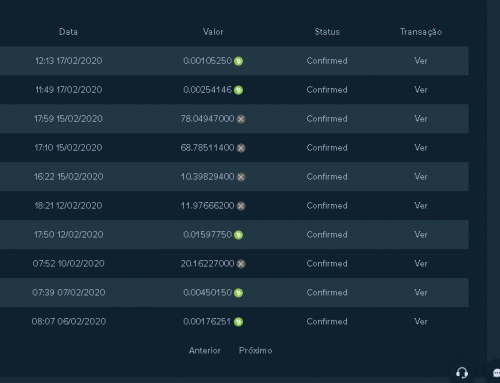The width and height of the screenshot is (500, 383).
Task: Click Confirmed status of the 0.00105250 row
Action: tap(327, 61)
